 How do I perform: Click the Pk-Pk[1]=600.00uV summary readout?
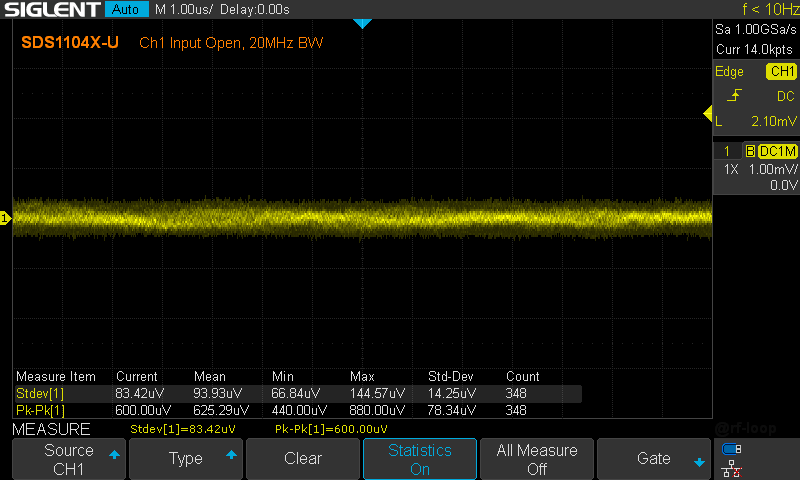331,429
